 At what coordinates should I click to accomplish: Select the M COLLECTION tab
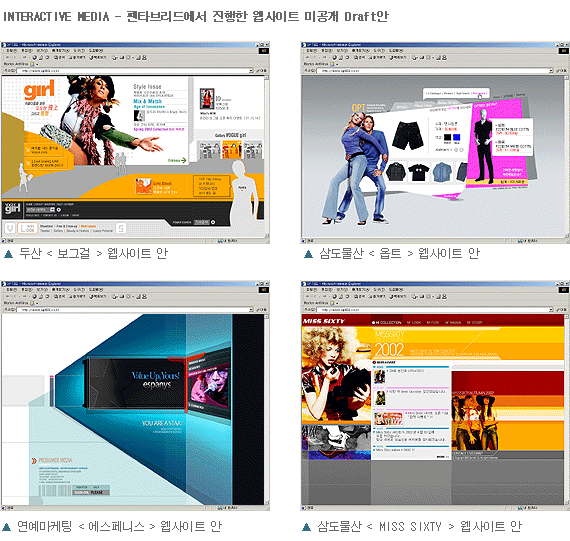click(x=386, y=322)
